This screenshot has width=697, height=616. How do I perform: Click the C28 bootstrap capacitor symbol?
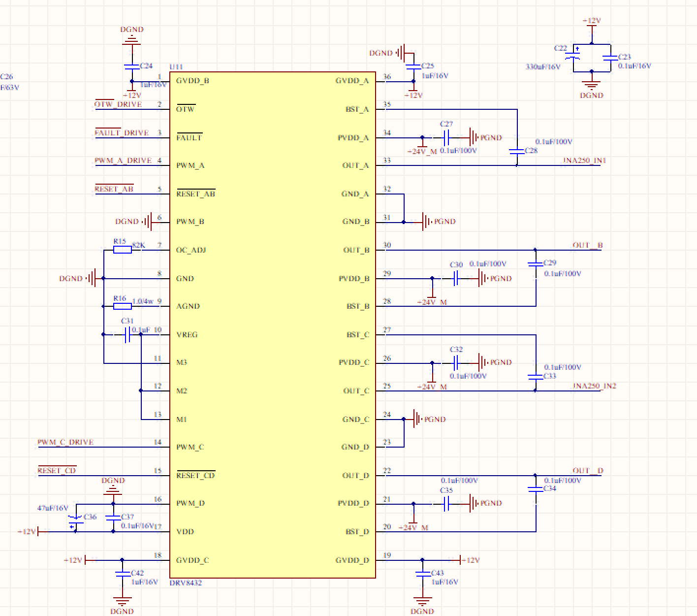click(517, 151)
